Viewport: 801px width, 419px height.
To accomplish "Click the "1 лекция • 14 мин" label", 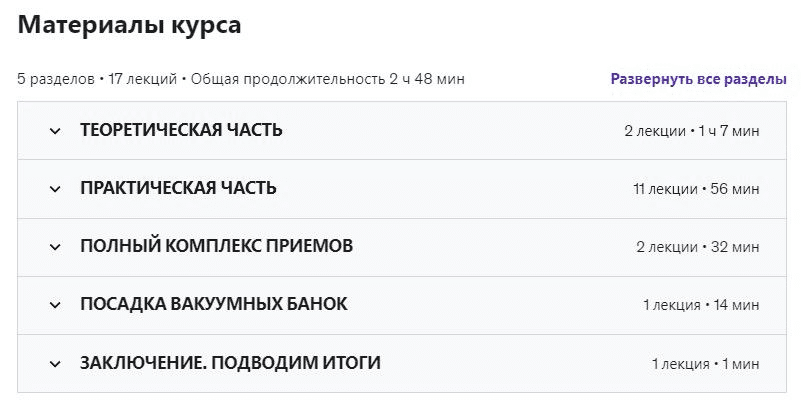I will click(701, 305).
